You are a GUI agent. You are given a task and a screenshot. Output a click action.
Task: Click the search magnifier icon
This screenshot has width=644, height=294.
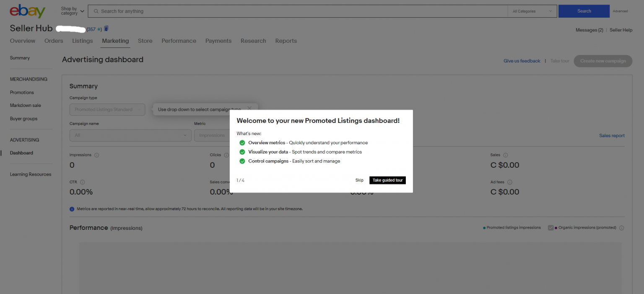tap(96, 11)
